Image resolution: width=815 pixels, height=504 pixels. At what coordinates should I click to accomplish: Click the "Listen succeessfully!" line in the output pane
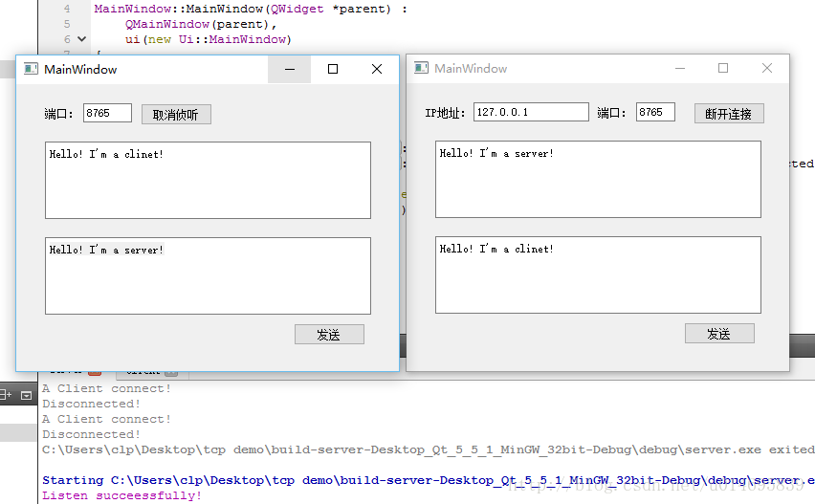point(122,495)
